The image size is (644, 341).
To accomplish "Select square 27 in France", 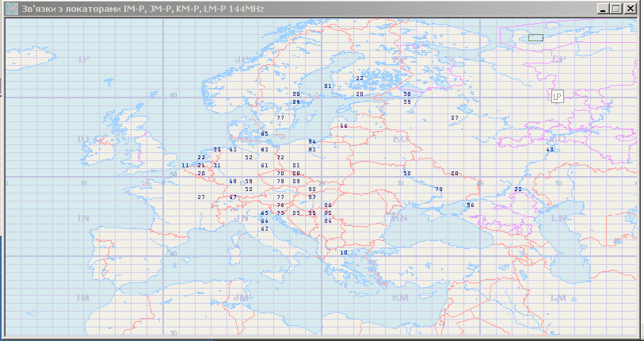I will 201,197.
